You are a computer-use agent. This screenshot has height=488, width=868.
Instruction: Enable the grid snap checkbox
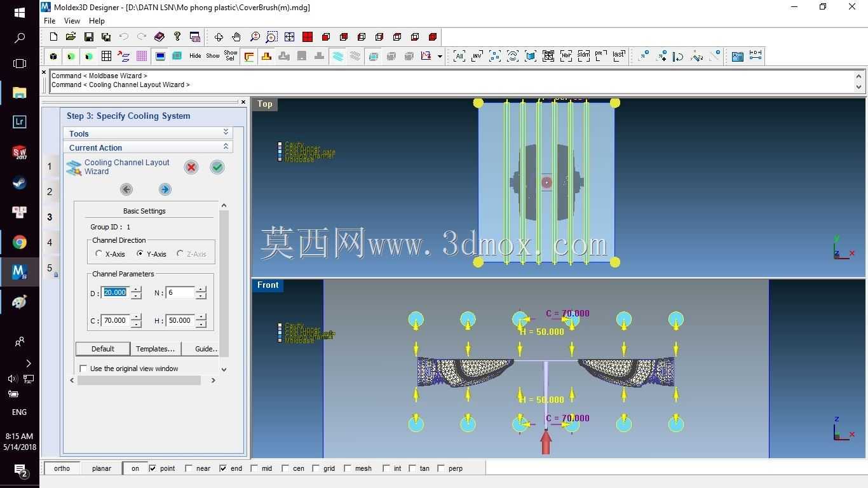[x=316, y=468]
